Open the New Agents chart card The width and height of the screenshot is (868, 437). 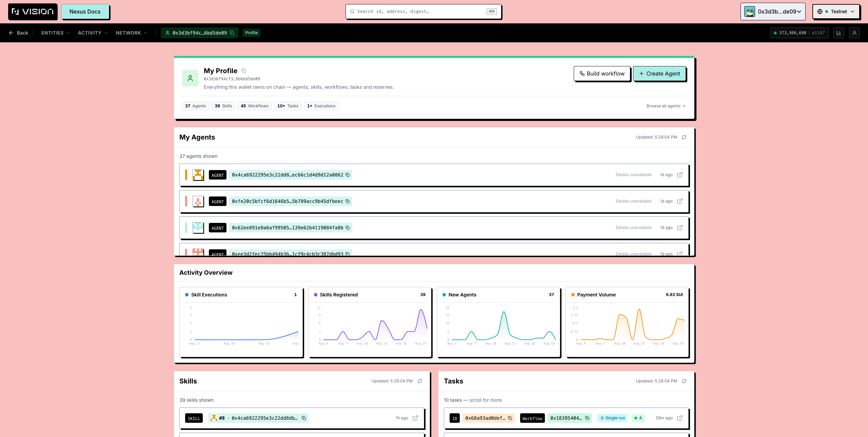coord(498,322)
